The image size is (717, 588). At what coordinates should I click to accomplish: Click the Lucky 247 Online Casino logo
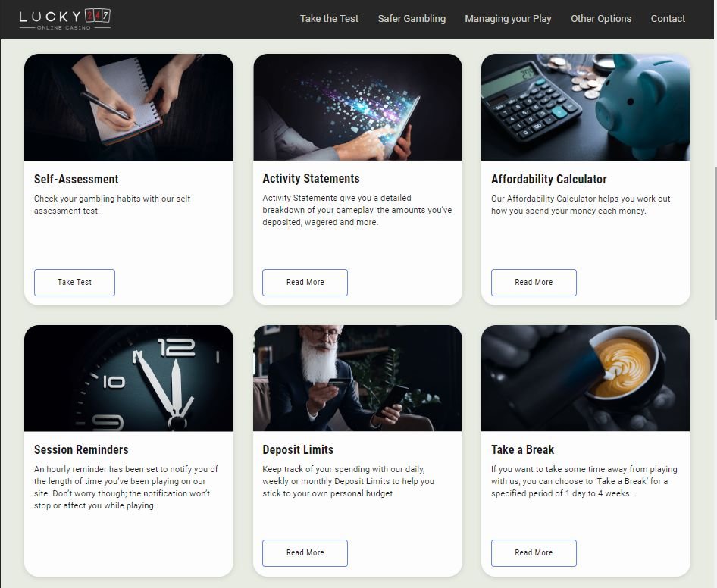click(64, 19)
